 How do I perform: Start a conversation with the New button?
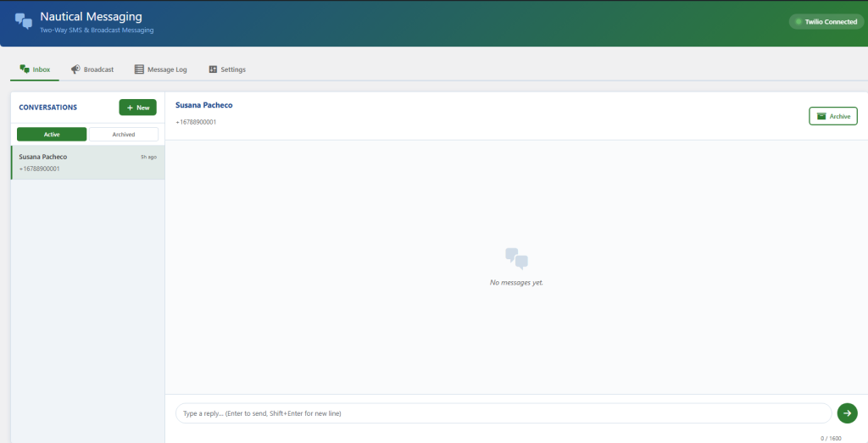coord(137,108)
